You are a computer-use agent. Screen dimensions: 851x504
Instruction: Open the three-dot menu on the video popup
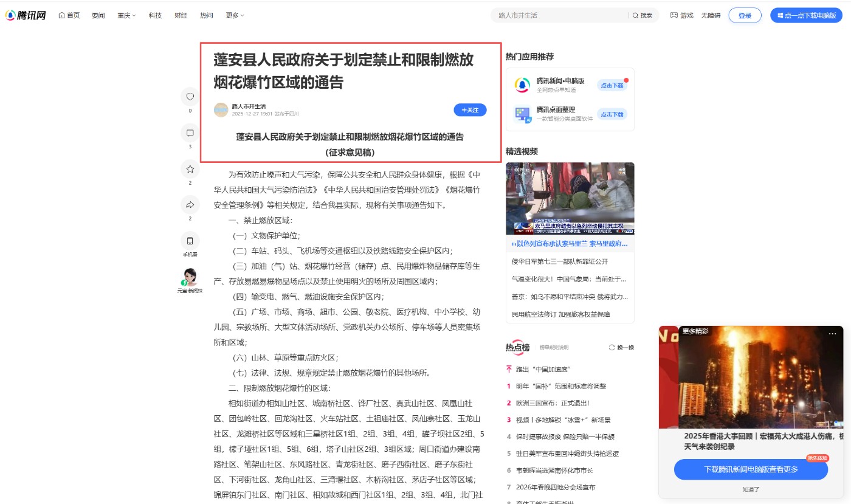pos(832,334)
